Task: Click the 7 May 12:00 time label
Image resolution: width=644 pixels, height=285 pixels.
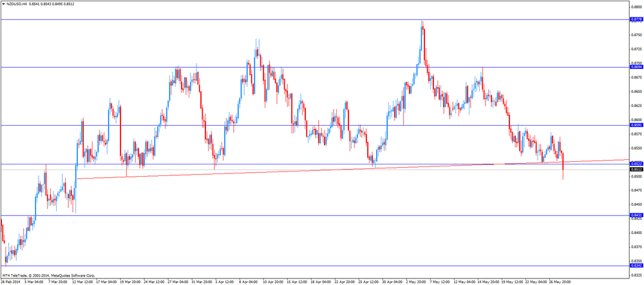Action: pos(440,282)
